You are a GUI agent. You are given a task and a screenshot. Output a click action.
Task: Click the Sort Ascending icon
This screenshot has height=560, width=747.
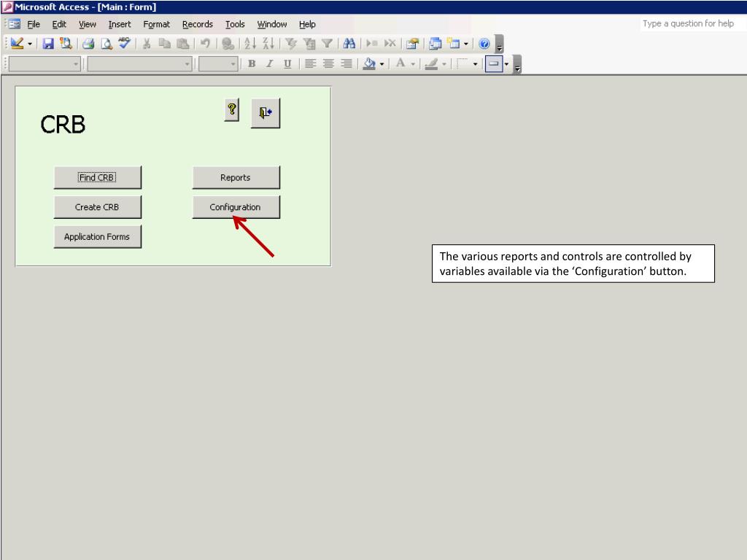pos(250,44)
